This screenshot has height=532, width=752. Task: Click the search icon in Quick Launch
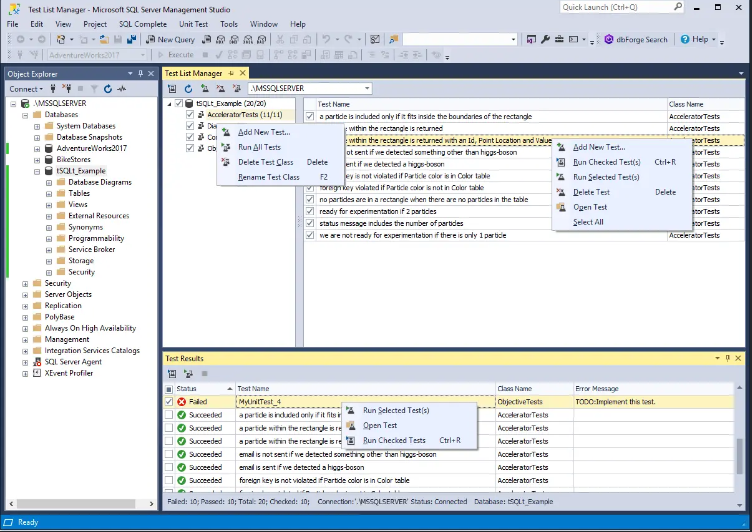click(x=678, y=7)
